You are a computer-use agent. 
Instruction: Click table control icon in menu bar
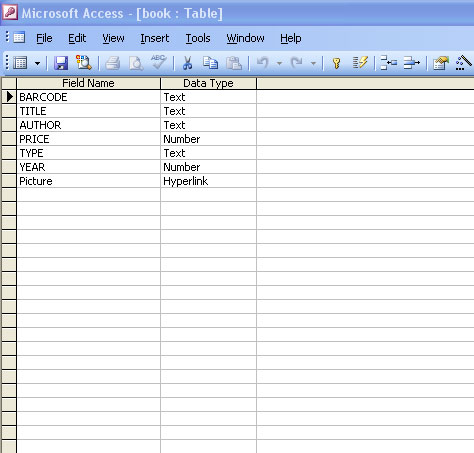[19, 37]
